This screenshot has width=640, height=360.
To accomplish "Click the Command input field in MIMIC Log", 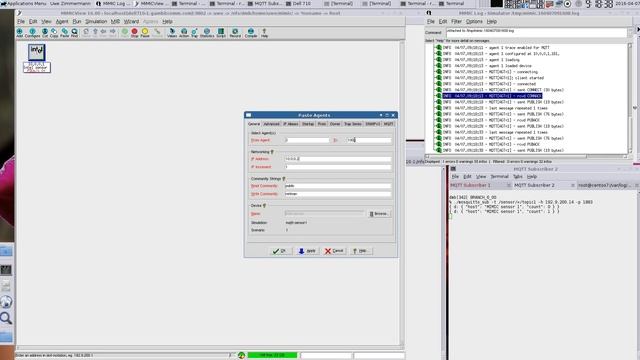I will click(536, 32).
